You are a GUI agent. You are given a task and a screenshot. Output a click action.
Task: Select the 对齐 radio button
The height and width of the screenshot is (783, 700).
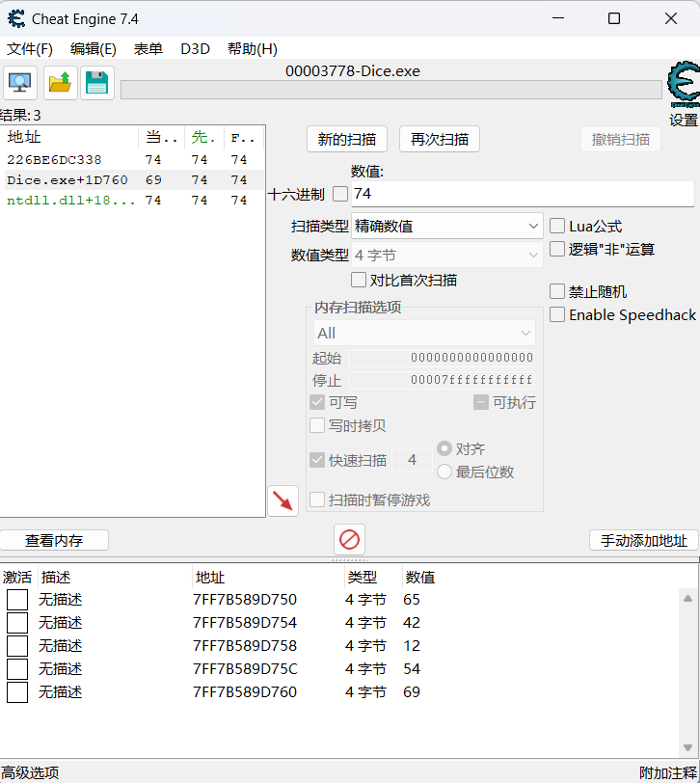[x=444, y=448]
